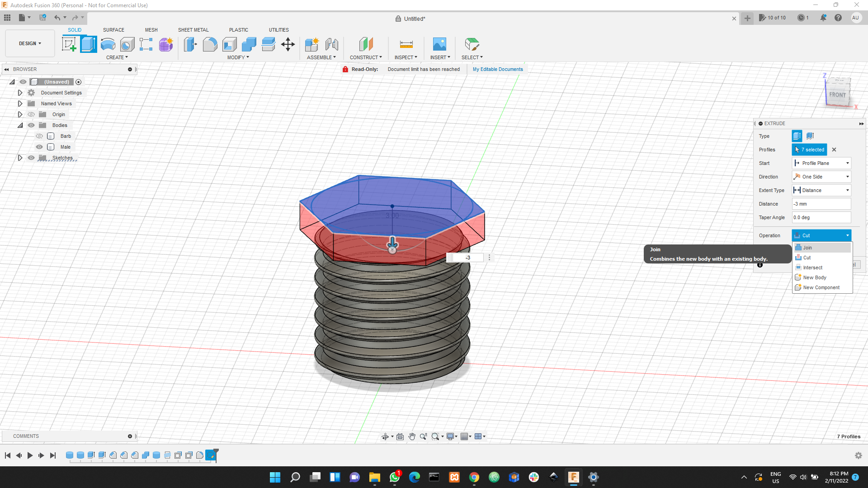The height and width of the screenshot is (488, 868).
Task: Expand the Sketches folder in the browser
Action: 20,158
